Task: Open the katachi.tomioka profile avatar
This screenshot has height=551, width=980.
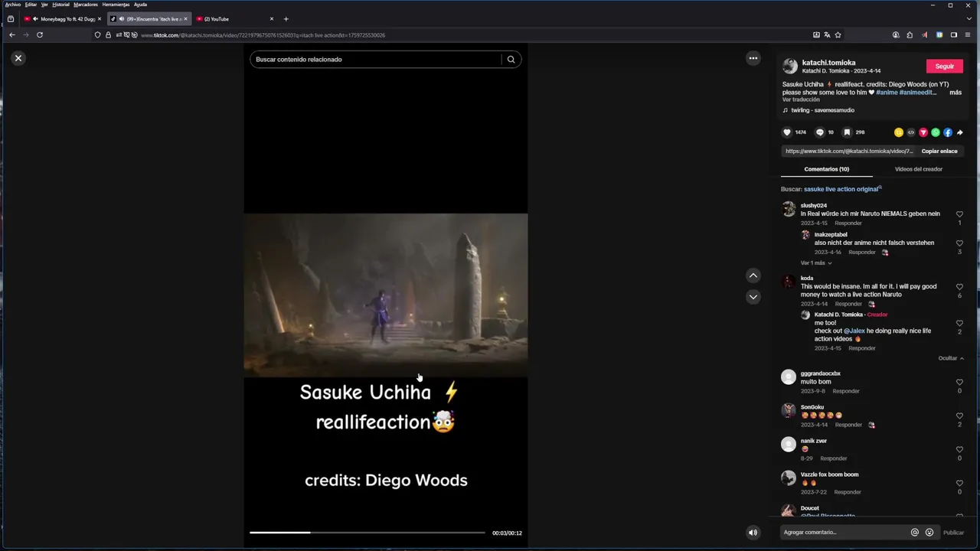Action: (790, 67)
